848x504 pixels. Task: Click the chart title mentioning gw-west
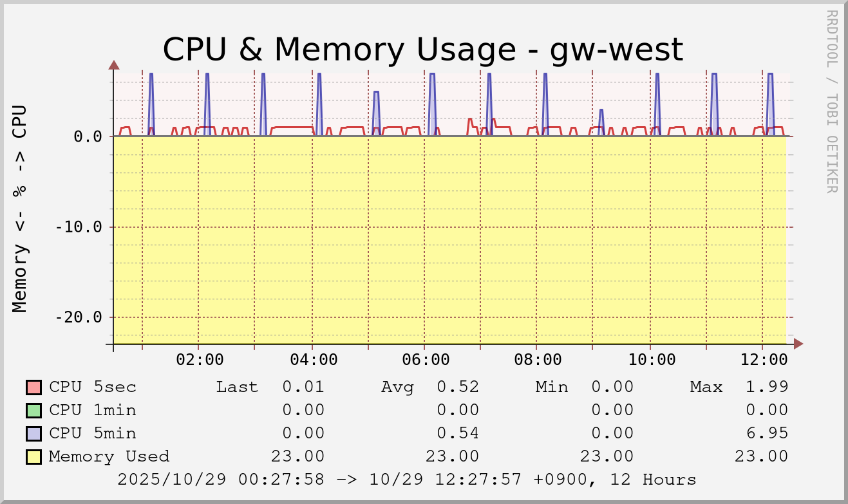422,49
